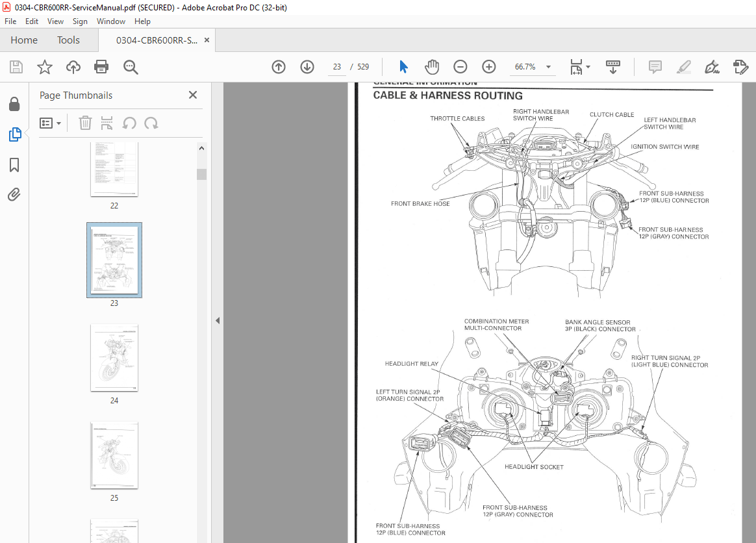Activate the Hand pan tool
Screen dimensions: 756x543
432,67
